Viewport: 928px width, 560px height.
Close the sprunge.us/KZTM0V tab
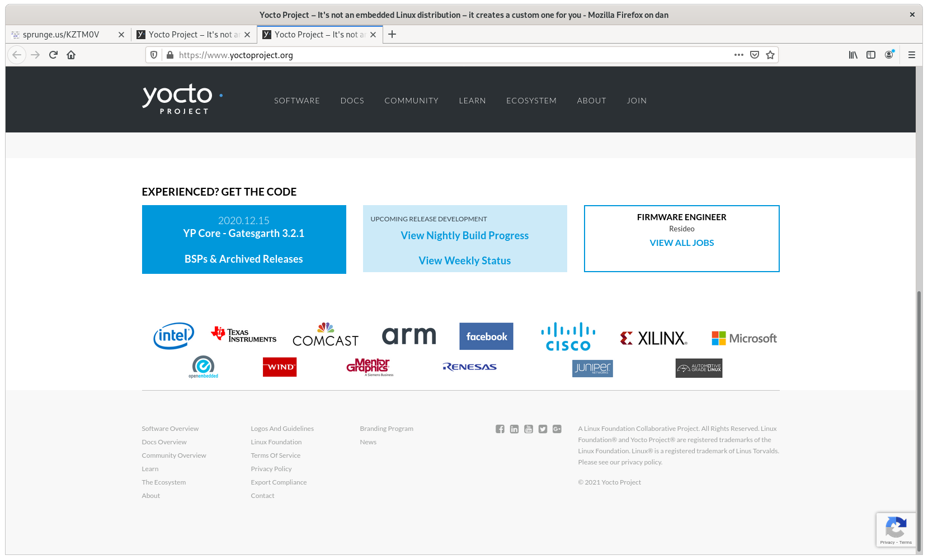point(121,35)
